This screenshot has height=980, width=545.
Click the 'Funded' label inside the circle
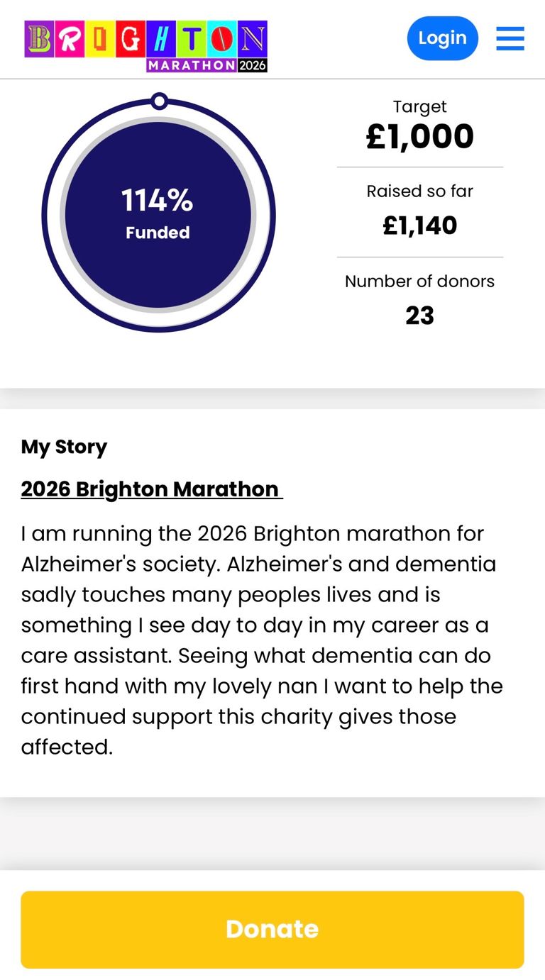pos(158,233)
